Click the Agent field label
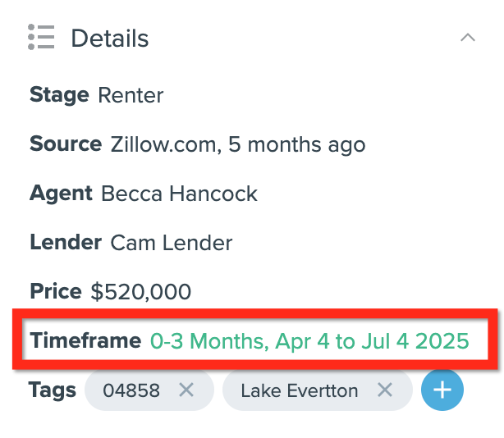 coord(61,194)
